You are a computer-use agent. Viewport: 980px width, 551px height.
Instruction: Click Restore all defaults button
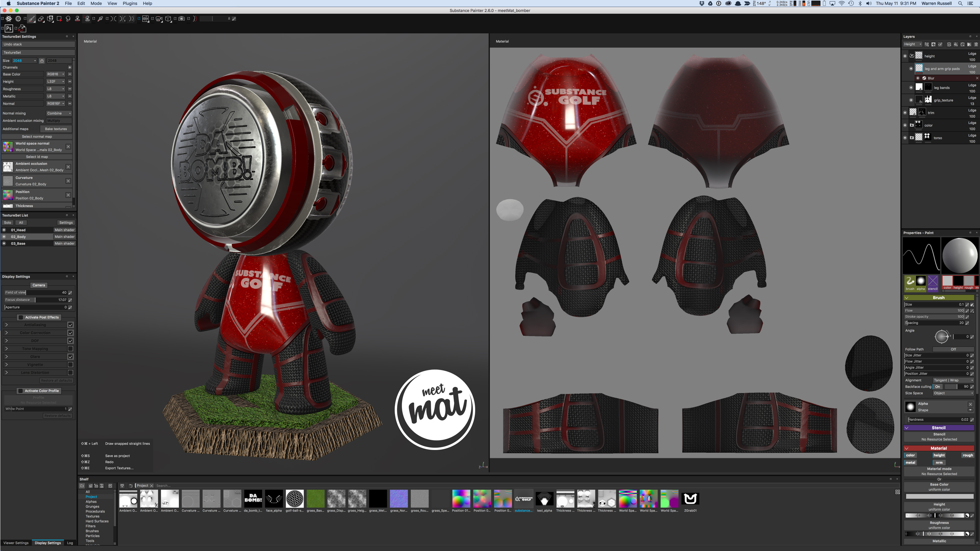56,380
